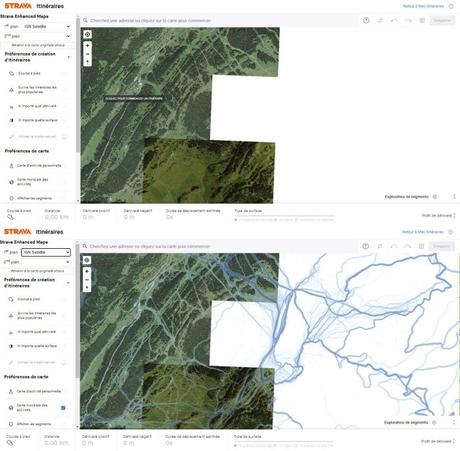
Task: Zoom out with the minus button on the lower map
Action: point(87,279)
